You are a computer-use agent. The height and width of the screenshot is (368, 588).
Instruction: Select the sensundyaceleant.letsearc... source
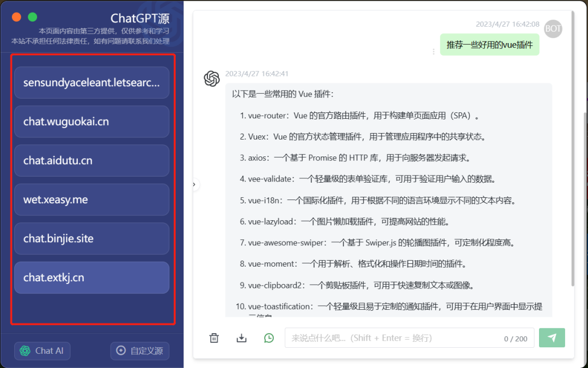[x=91, y=83]
